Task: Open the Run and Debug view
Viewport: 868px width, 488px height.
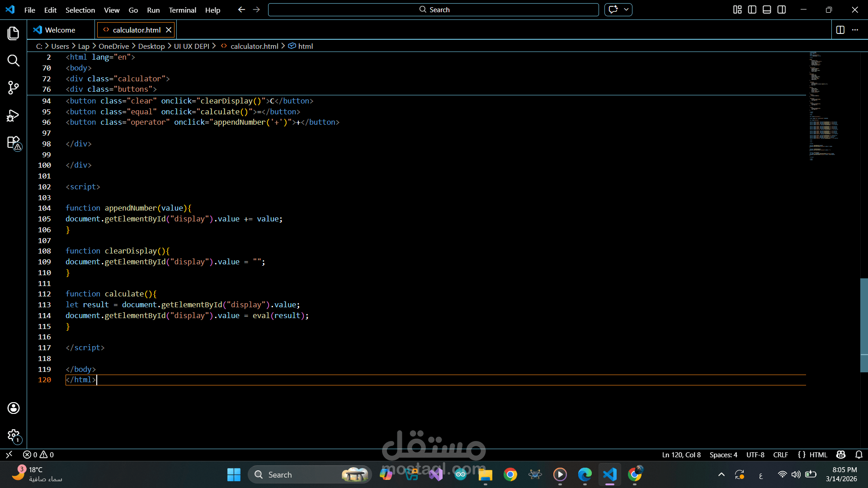Action: (13, 116)
